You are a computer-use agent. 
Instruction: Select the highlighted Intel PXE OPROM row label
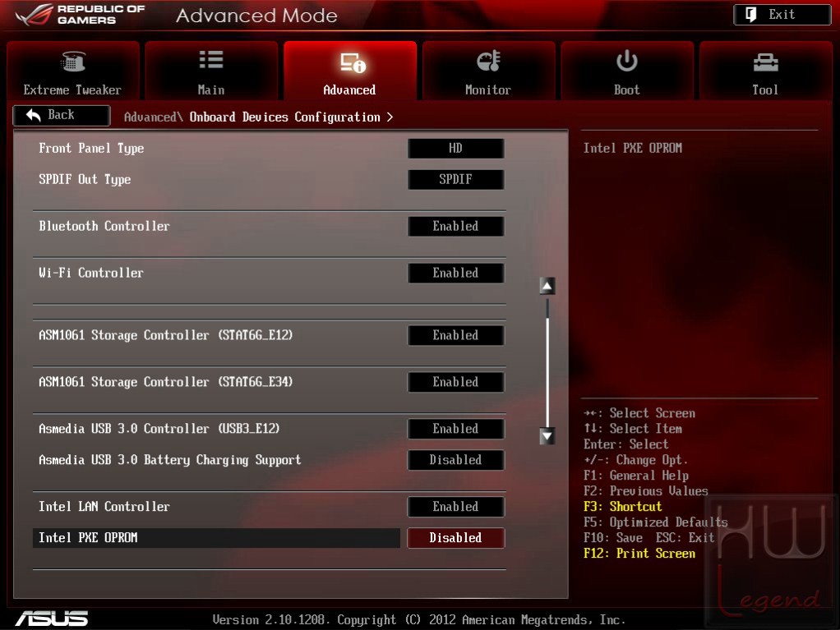click(88, 537)
